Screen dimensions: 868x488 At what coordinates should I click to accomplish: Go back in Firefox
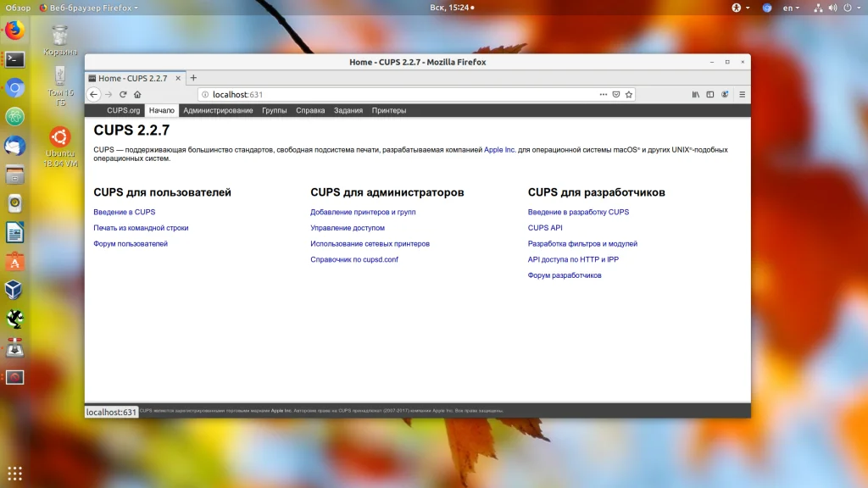click(93, 95)
